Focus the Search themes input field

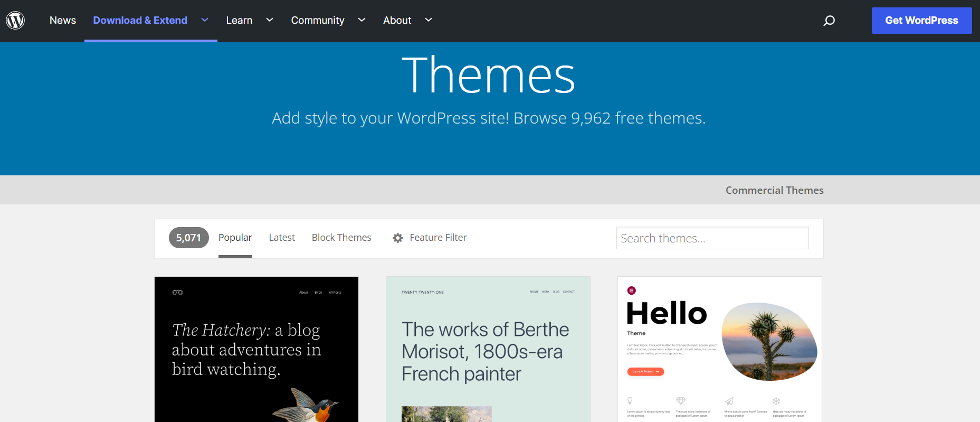click(x=712, y=238)
